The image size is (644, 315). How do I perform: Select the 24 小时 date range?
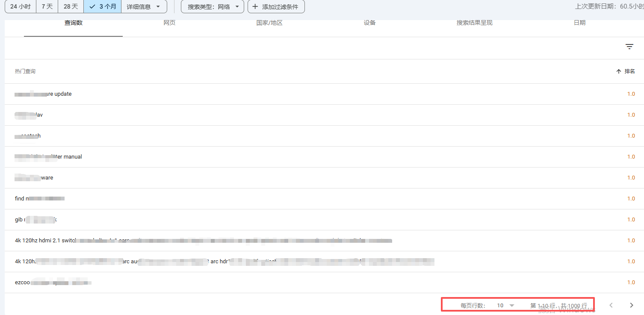20,6
